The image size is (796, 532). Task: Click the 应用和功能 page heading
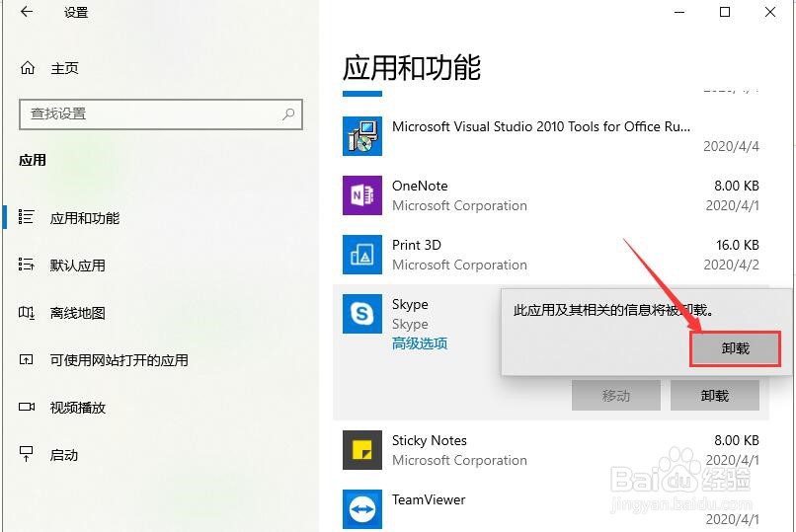(412, 68)
